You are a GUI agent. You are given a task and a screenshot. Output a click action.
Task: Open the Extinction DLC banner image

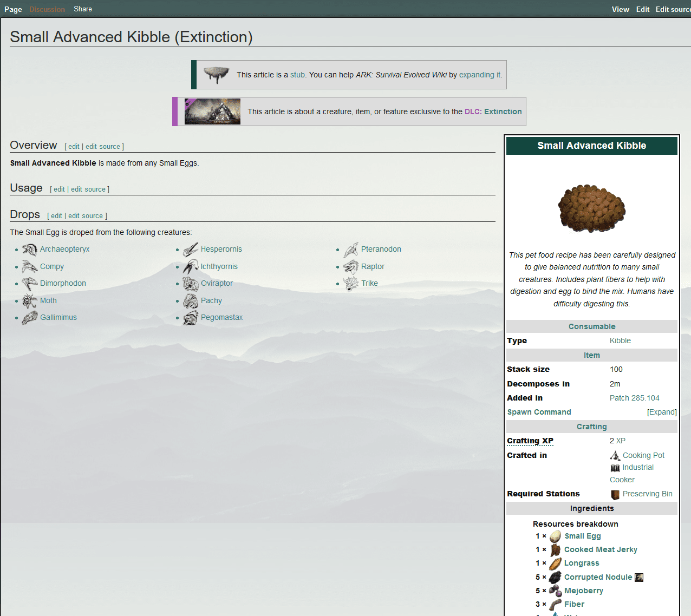tap(212, 112)
